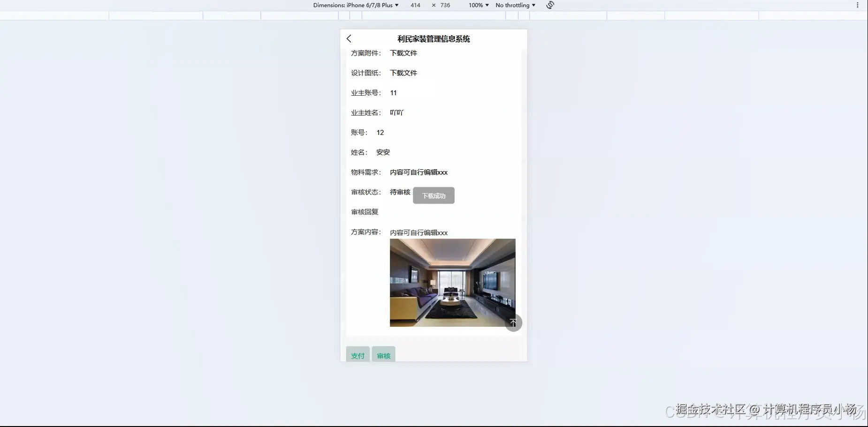The width and height of the screenshot is (868, 427).
Task: Click the back-to-top arrow over the image
Action: (x=513, y=322)
